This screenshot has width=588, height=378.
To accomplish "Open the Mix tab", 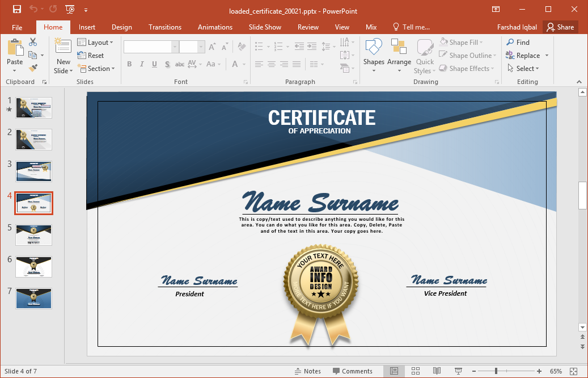I will [x=371, y=27].
